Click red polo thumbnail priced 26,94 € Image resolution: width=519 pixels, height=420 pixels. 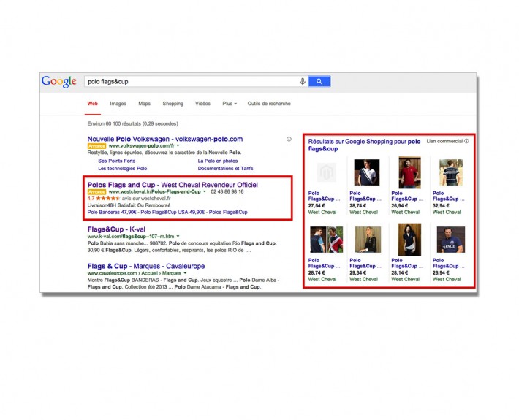tap(409, 172)
